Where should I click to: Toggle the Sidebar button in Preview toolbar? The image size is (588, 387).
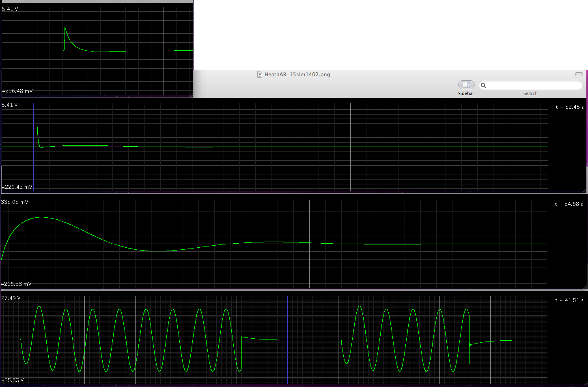pos(466,84)
